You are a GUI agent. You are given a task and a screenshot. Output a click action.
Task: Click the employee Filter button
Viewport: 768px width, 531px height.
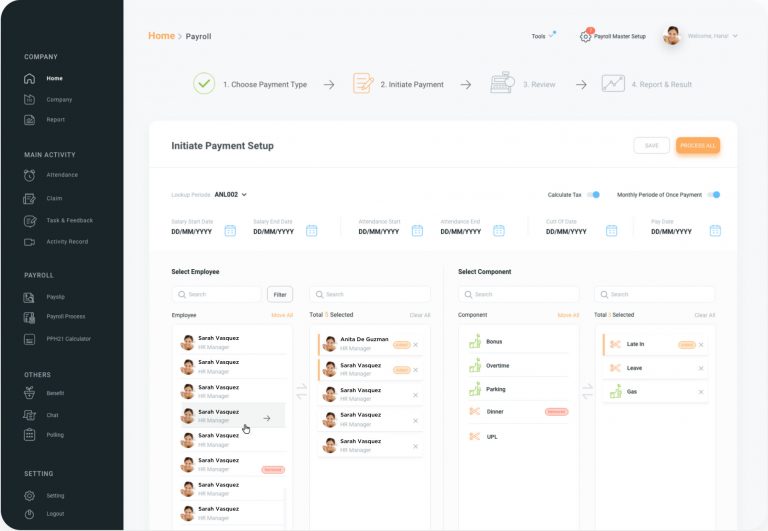tap(280, 295)
